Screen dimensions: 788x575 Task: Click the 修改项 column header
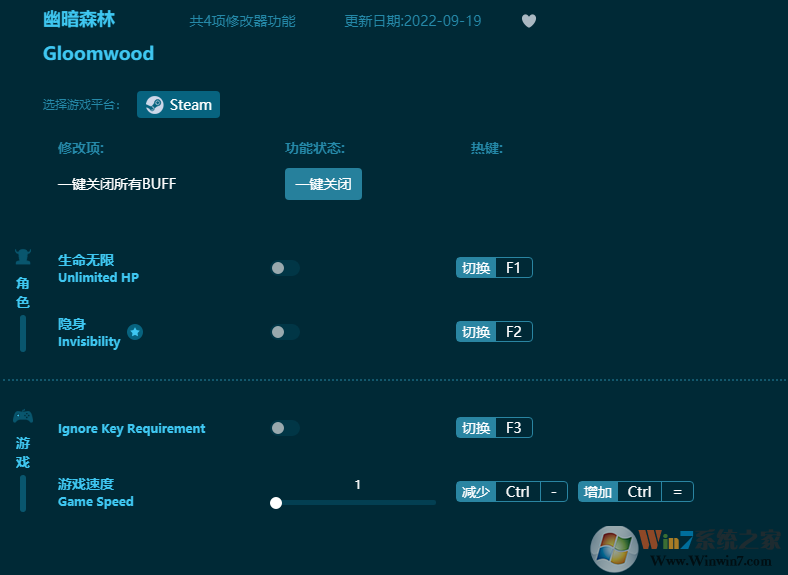click(80, 148)
